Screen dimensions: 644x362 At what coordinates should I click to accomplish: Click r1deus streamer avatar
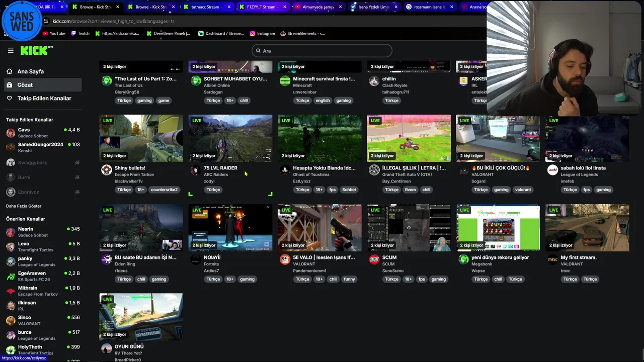pyautogui.click(x=107, y=259)
